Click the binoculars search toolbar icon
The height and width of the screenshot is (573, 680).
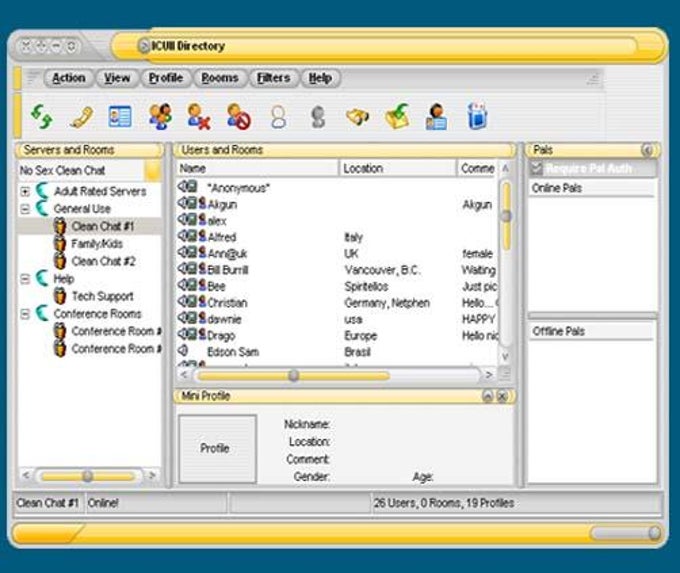(357, 117)
